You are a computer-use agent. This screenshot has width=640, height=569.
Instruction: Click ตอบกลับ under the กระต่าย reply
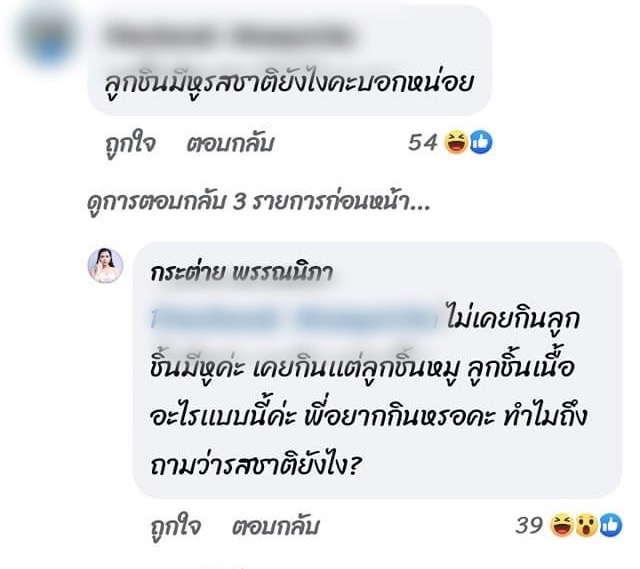pos(275,526)
